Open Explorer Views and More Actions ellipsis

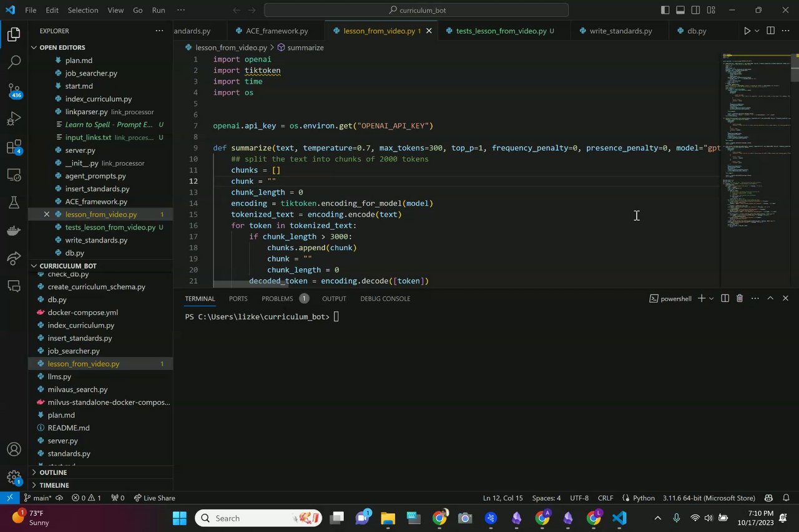click(x=159, y=31)
